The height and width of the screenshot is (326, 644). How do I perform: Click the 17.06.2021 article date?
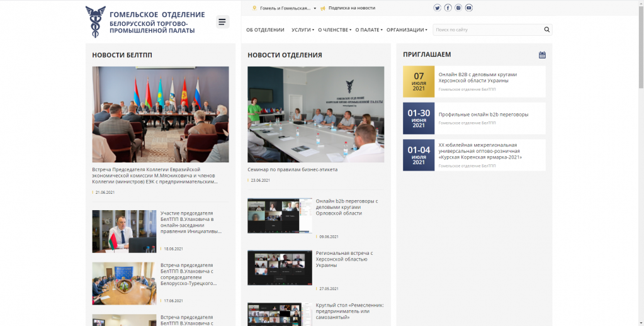[173, 301]
